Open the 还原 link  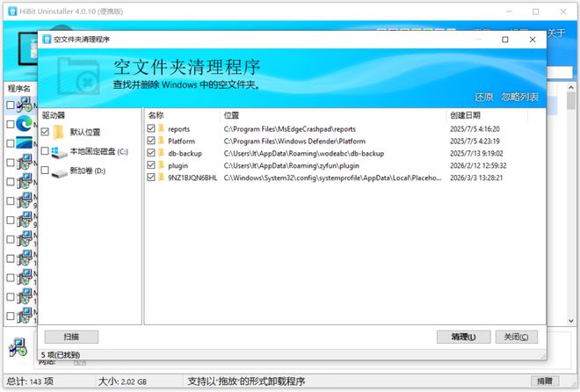pyautogui.click(x=484, y=98)
